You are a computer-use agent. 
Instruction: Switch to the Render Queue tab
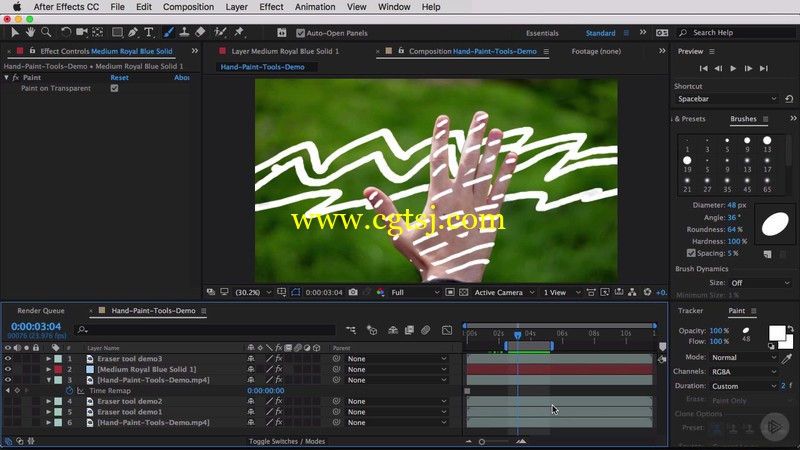coord(41,311)
